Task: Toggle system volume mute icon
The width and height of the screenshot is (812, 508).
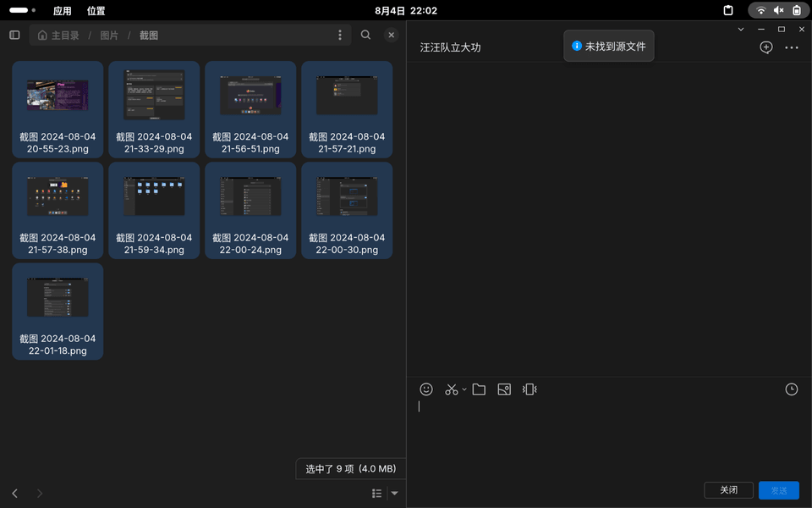Action: click(778, 11)
